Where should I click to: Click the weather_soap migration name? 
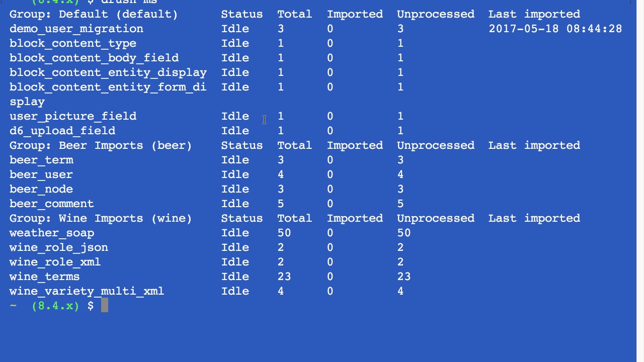coord(51,233)
